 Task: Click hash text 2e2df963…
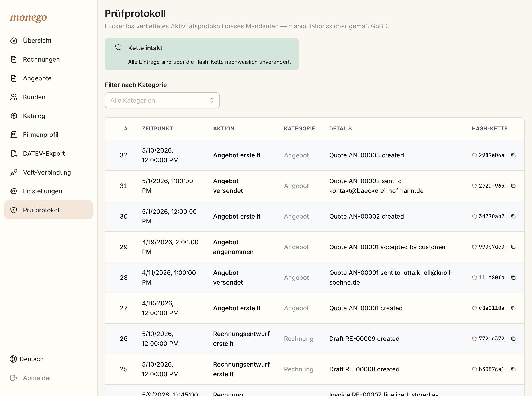pos(493,186)
